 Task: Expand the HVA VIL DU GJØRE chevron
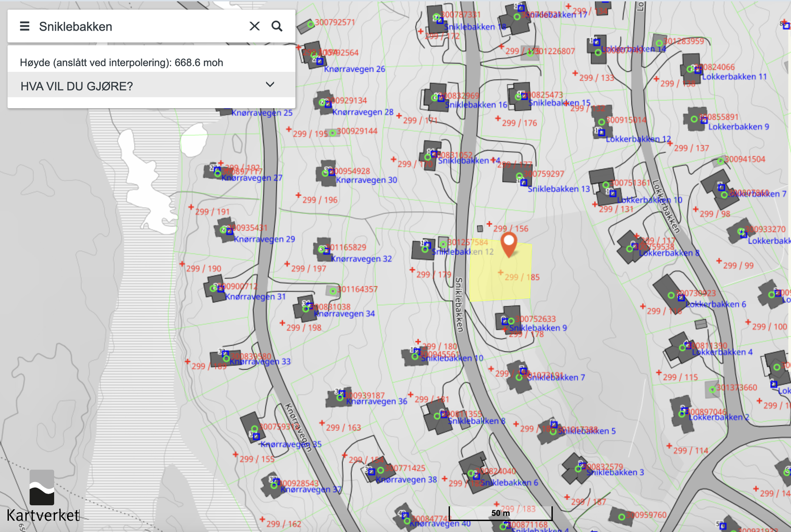click(270, 85)
